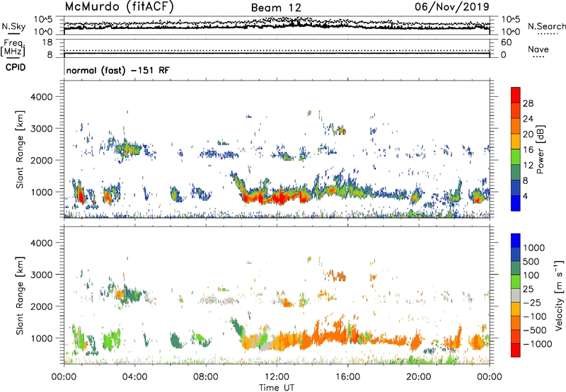Click the red high-power echo band near 12:00
The width and height of the screenshot is (566, 392).
pos(278,198)
